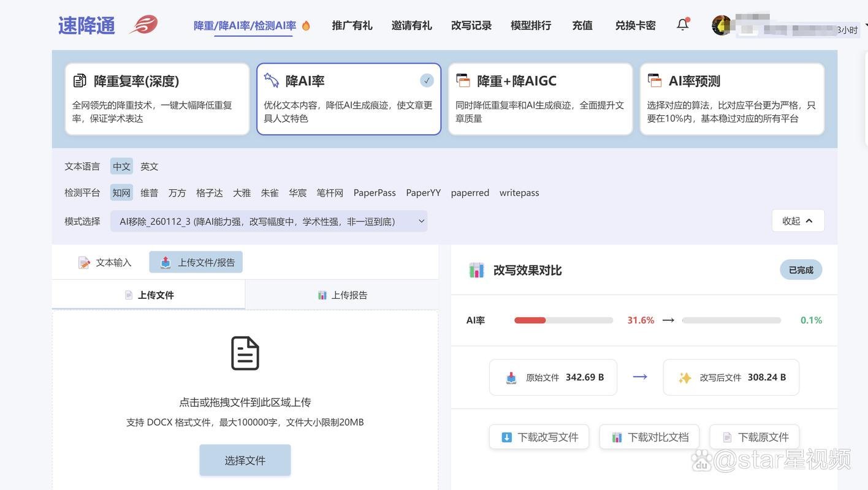Click the blue download arrow icon on 下载改写文件
This screenshot has width=868, height=490.
coord(506,437)
